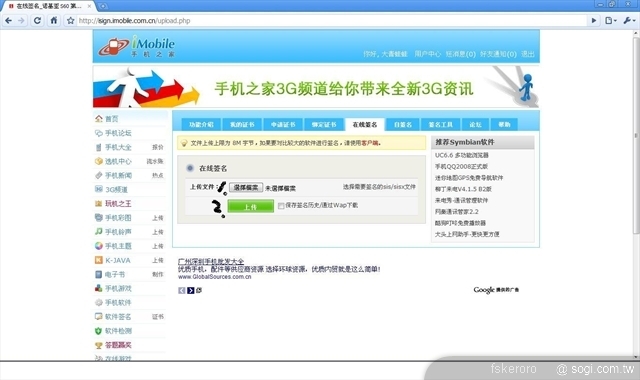Click the 手机铃声 music note icon
Screen dimensions: 640x380
(x=98, y=231)
